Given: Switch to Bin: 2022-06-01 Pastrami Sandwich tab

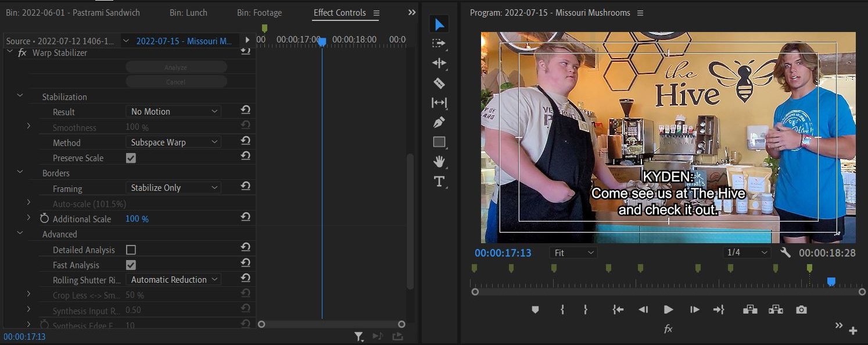Looking at the screenshot, I should (x=73, y=12).
